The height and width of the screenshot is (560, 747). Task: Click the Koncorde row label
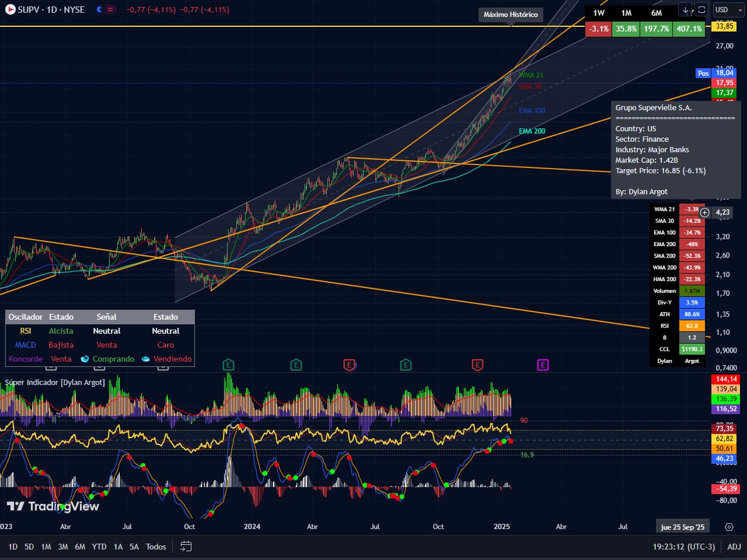click(26, 359)
